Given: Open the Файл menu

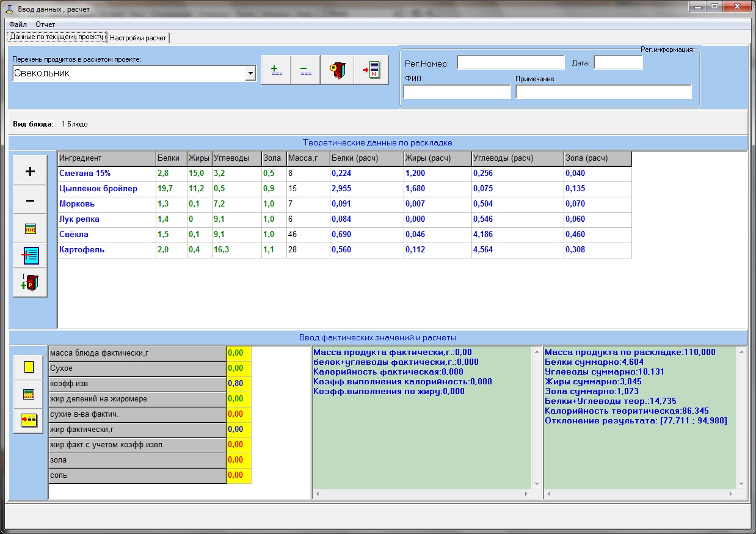Looking at the screenshot, I should click(18, 24).
